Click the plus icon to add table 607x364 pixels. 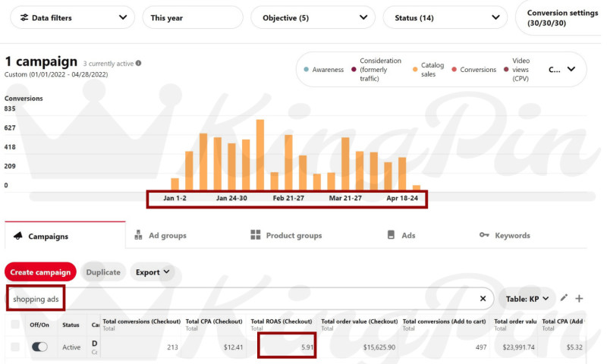coord(580,299)
